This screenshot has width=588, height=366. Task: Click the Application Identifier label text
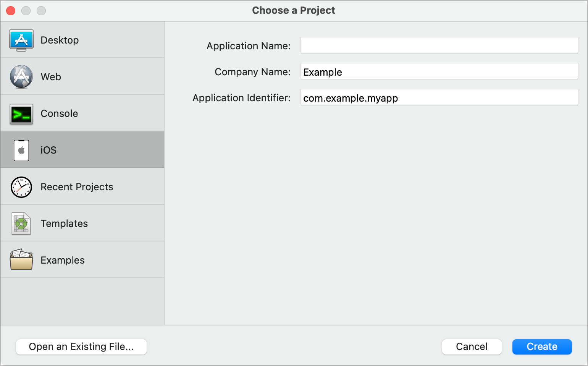coord(241,98)
